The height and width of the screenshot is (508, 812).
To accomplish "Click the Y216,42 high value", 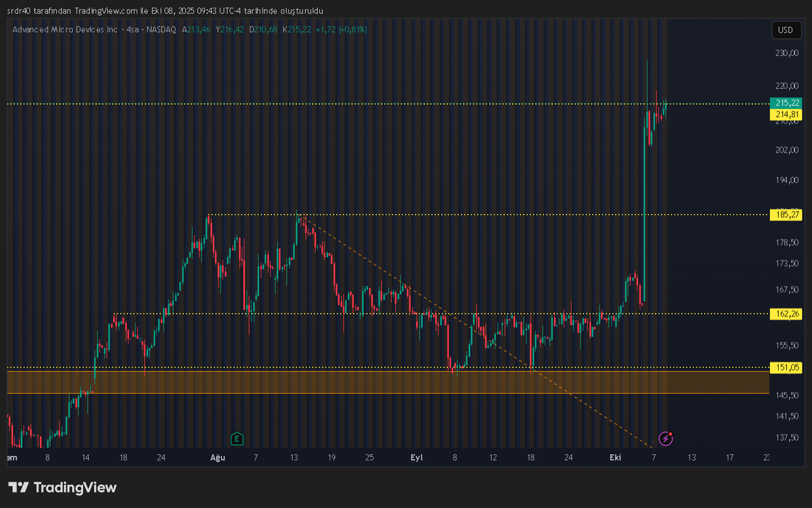I will tap(231, 30).
